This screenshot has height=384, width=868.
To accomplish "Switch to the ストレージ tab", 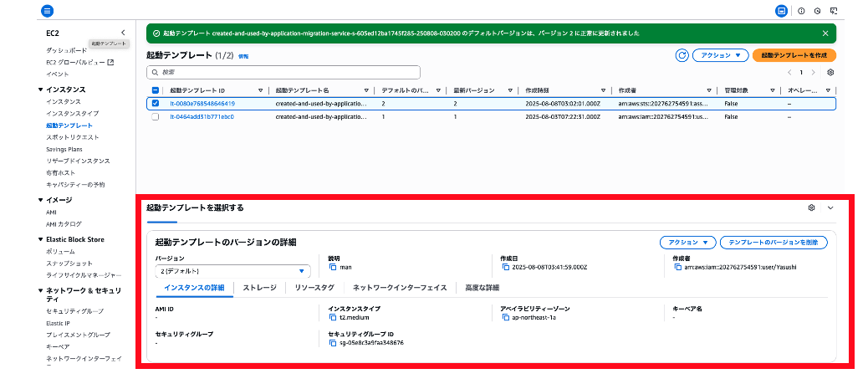I will [x=259, y=288].
